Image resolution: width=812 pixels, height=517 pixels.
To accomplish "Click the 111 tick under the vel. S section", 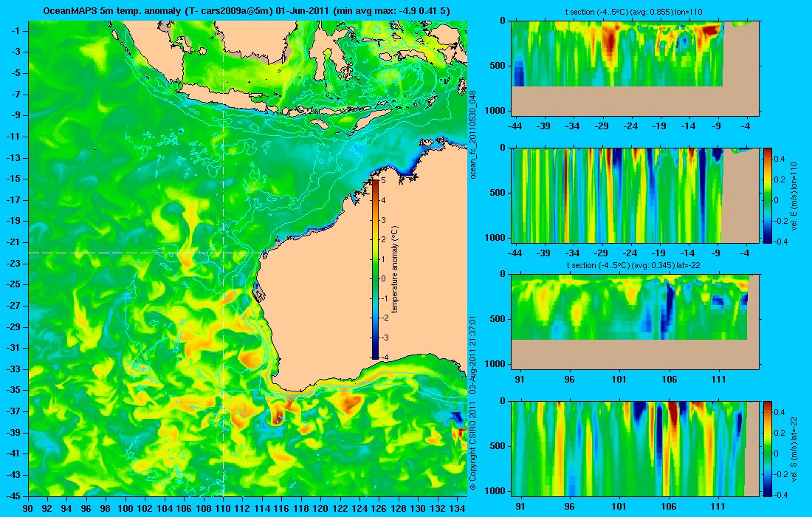I will pyautogui.click(x=719, y=506).
